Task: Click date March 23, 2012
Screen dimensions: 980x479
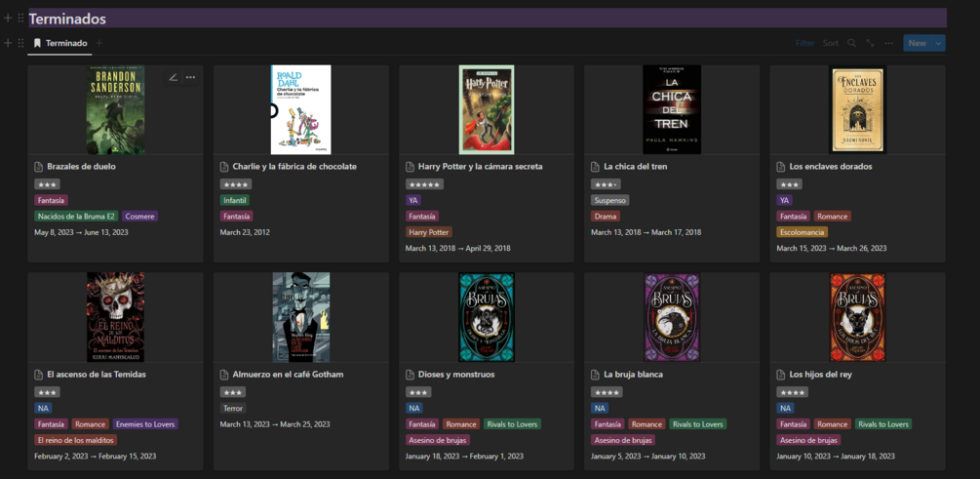Action: [245, 232]
